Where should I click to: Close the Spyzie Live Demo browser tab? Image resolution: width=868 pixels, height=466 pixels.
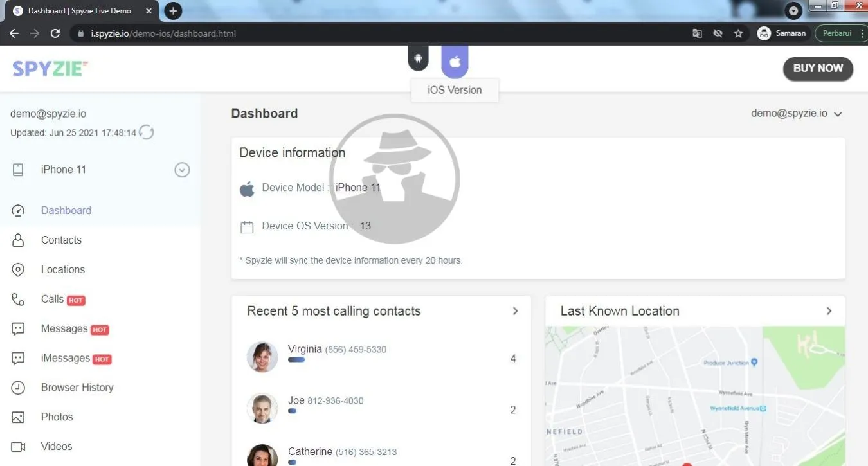pyautogui.click(x=149, y=11)
